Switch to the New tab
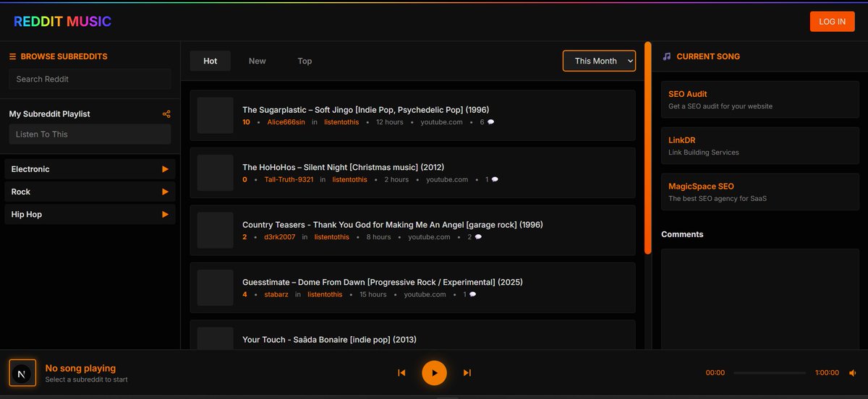 pyautogui.click(x=258, y=61)
